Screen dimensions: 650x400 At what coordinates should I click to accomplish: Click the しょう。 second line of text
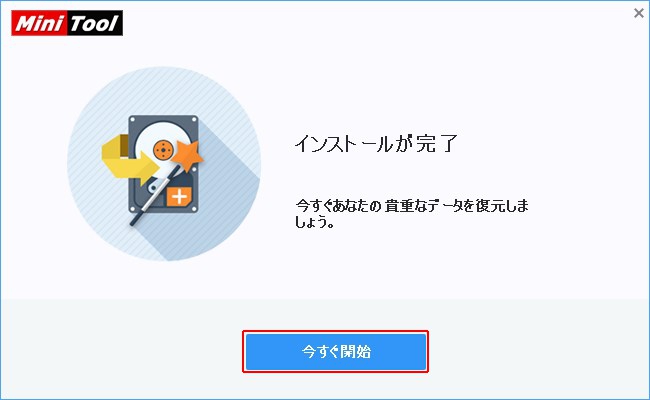(x=315, y=222)
